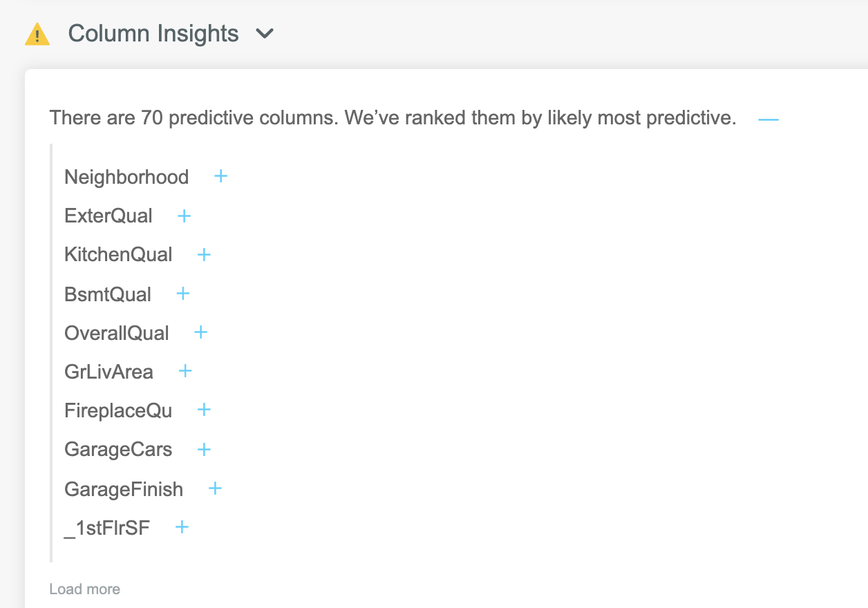This screenshot has height=608, width=868.
Task: Click the plus beside GarageFinish
Action: pyautogui.click(x=215, y=488)
